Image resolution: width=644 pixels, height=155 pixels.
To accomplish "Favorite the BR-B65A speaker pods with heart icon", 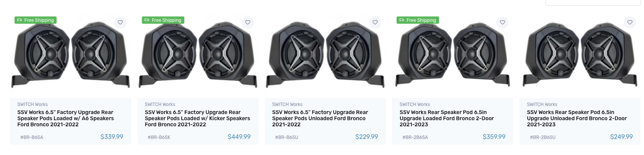I will coord(120,22).
